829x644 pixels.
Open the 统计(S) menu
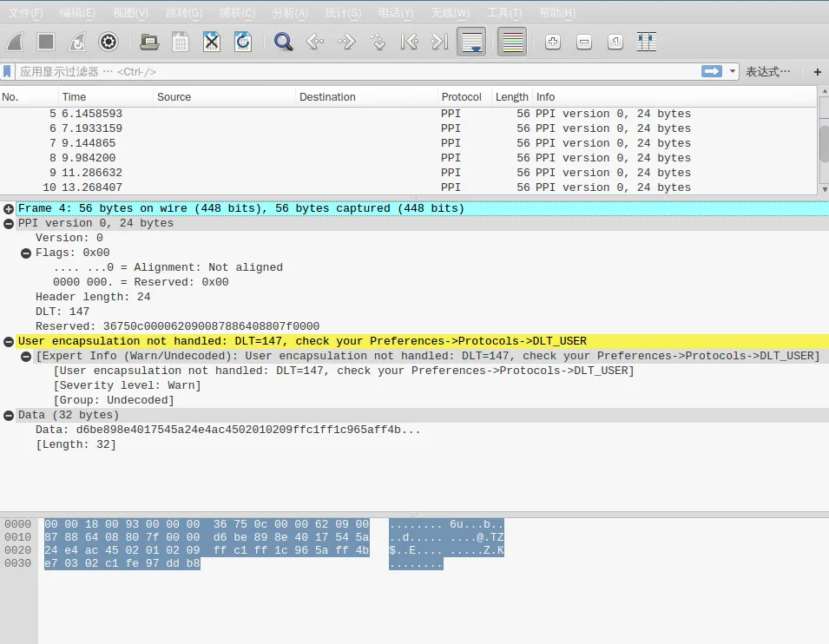(x=343, y=13)
